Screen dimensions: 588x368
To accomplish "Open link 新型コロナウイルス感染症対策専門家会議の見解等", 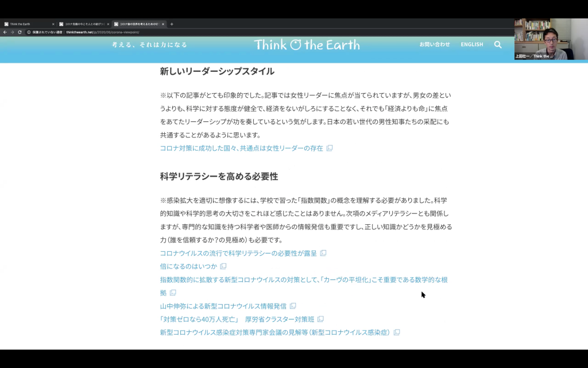I will click(276, 332).
